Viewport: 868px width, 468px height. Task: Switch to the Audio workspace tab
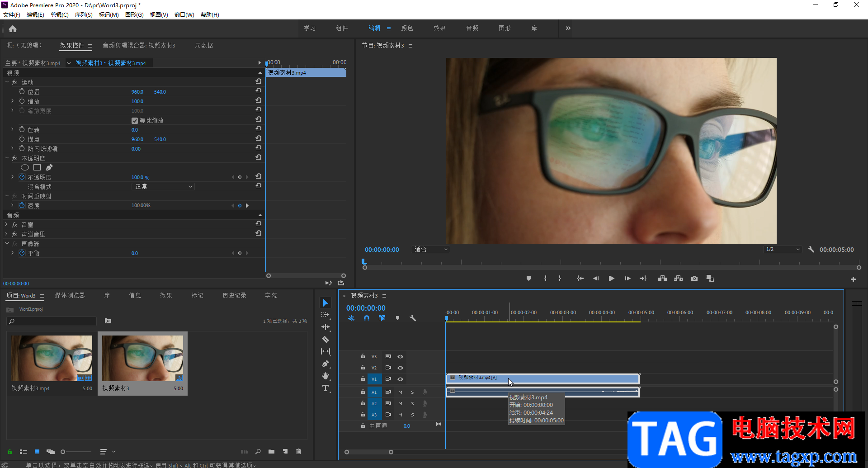tap(472, 28)
